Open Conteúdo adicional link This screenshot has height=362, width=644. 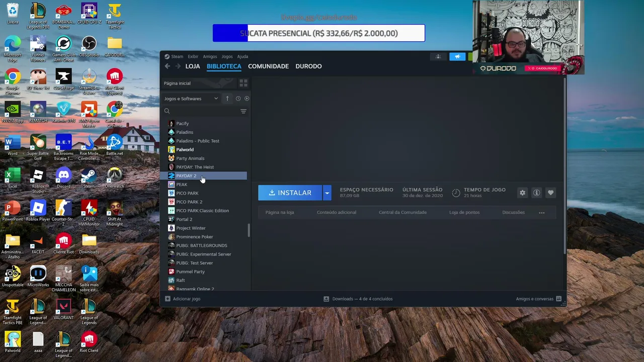click(337, 212)
